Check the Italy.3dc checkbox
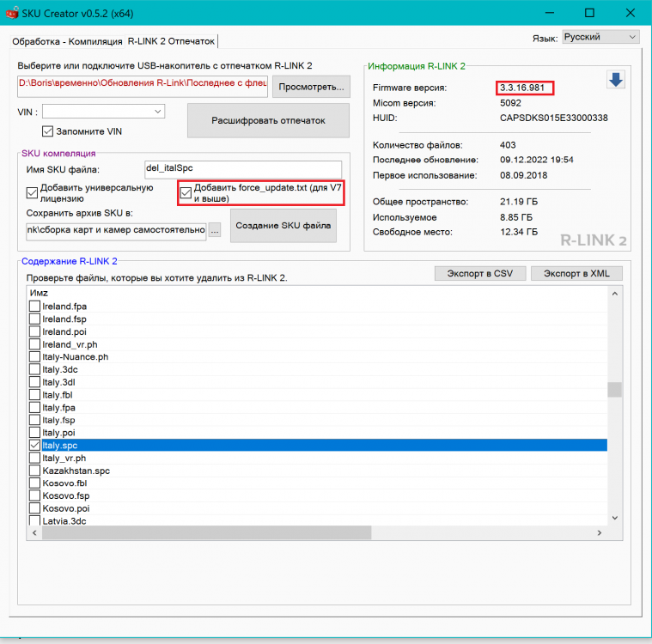Screen dimensions: 652x644 click(34, 369)
